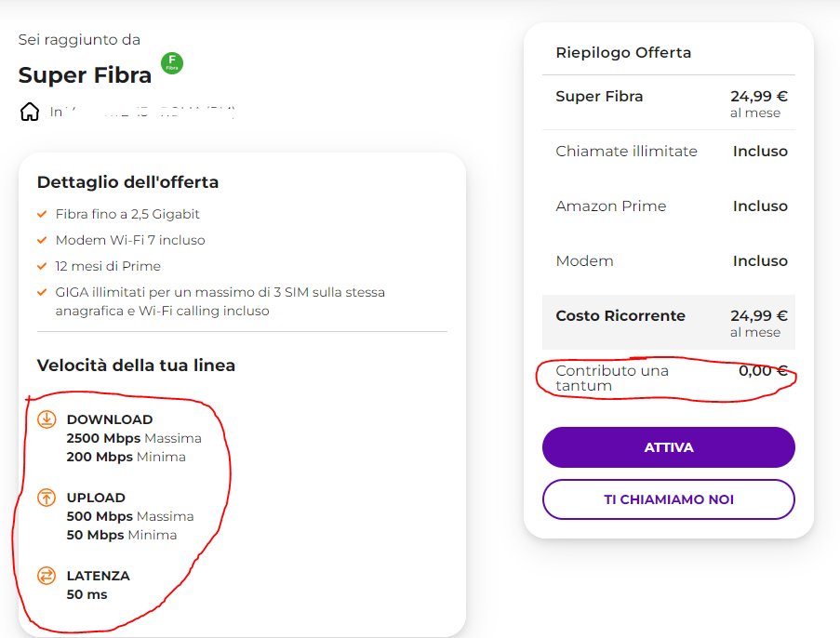Viewport: 840px width, 638px height.
Task: Click the Riepilogo Offerta title
Action: pyautogui.click(x=623, y=53)
